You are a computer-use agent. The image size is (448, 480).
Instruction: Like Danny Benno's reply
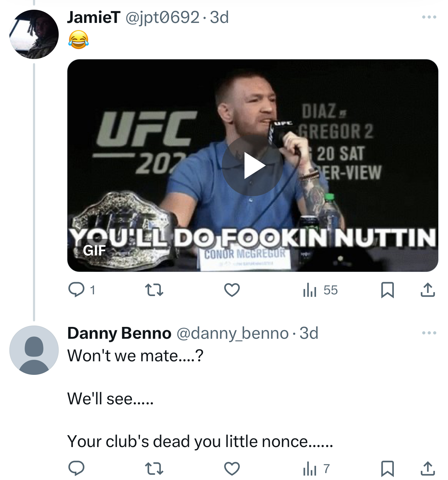[232, 468]
